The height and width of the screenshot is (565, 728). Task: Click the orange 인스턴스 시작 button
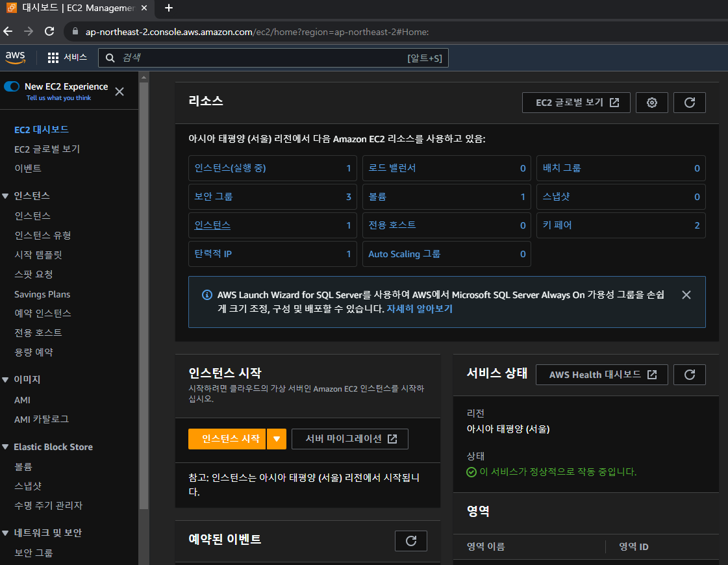[x=227, y=439]
